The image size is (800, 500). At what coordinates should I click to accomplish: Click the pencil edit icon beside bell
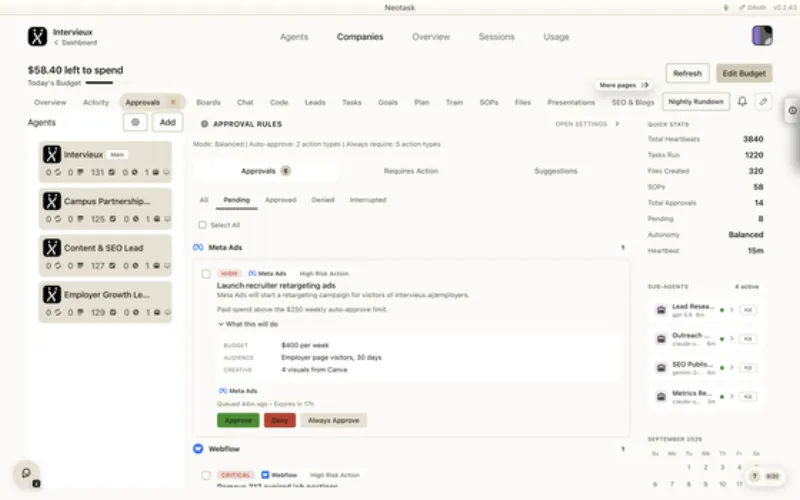tap(763, 102)
